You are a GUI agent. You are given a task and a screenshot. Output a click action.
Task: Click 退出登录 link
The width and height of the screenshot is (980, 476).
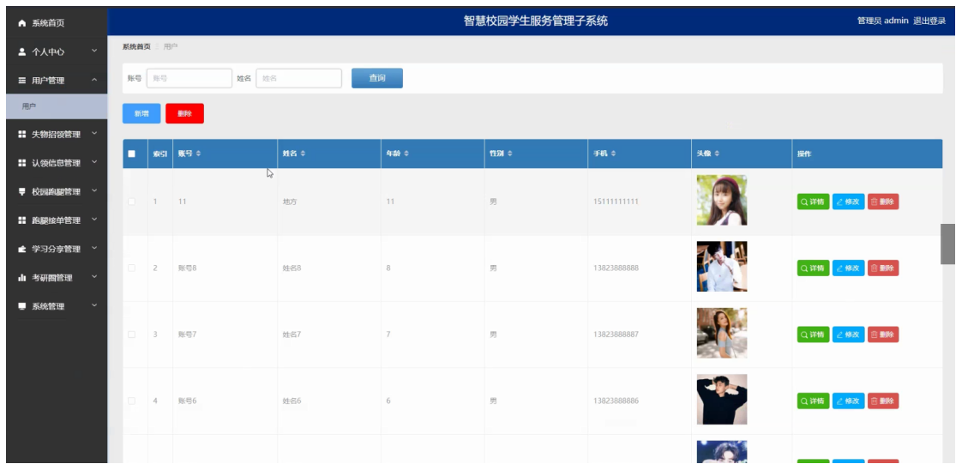click(929, 21)
